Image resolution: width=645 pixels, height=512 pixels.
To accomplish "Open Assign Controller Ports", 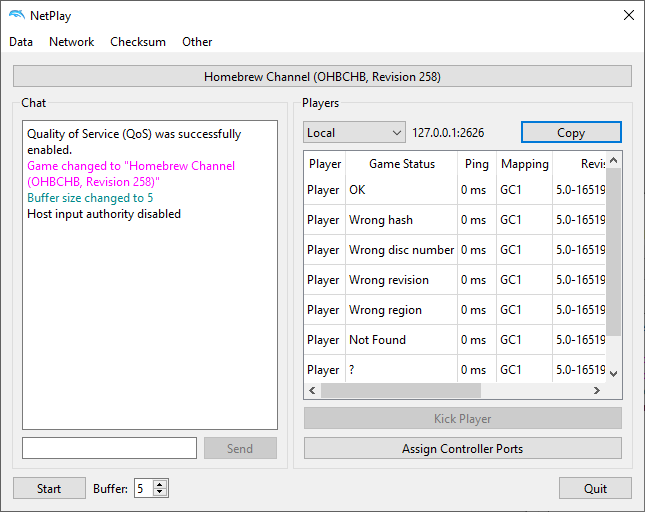I will pyautogui.click(x=463, y=448).
